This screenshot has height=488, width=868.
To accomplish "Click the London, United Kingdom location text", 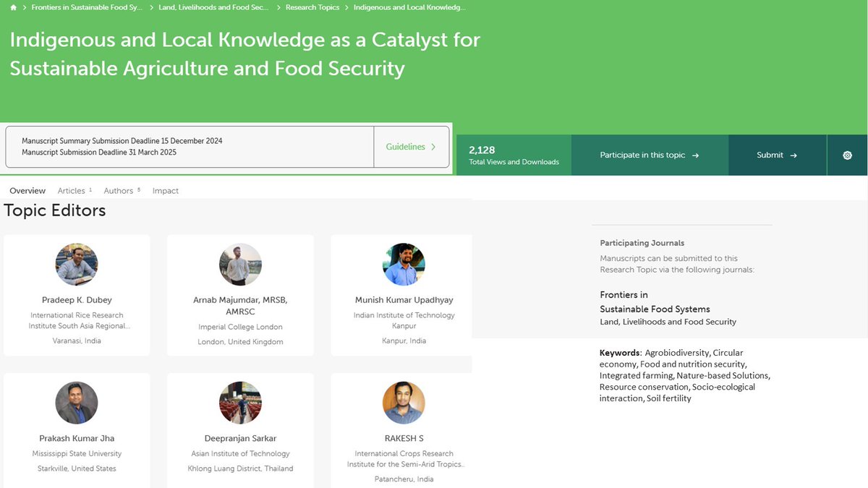I will point(241,342).
